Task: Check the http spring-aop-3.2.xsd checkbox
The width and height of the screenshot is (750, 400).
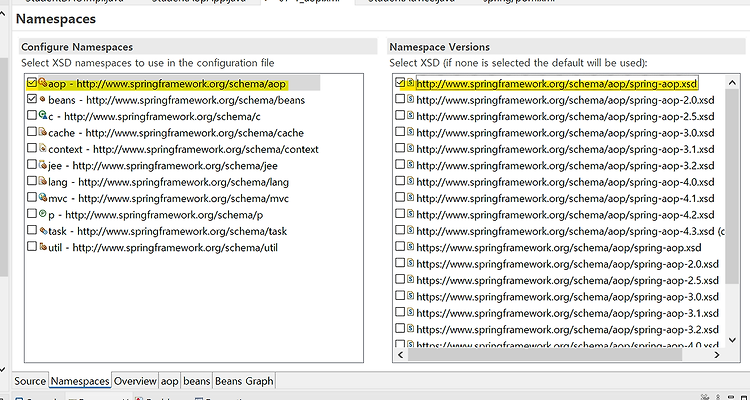Action: (400, 165)
